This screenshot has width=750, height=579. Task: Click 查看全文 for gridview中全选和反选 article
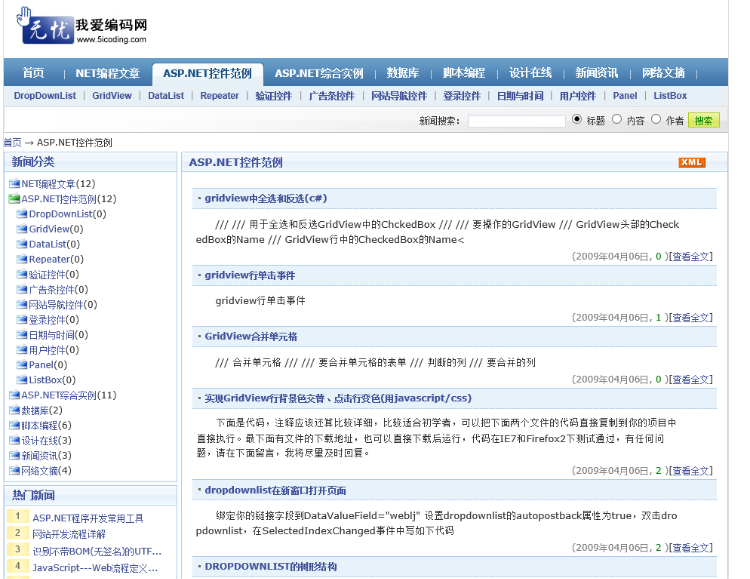tap(690, 256)
